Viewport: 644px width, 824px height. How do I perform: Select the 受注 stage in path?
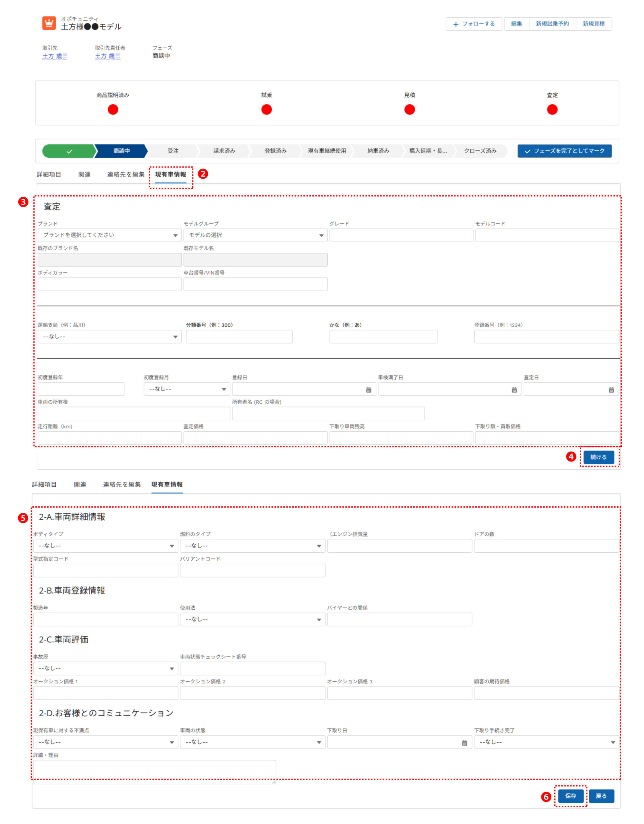point(173,151)
